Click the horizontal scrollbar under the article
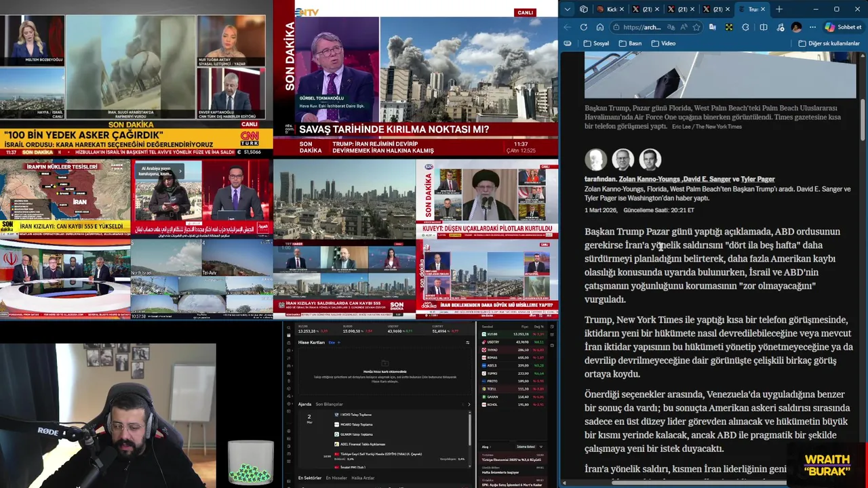The height and width of the screenshot is (488, 868). pos(698,483)
